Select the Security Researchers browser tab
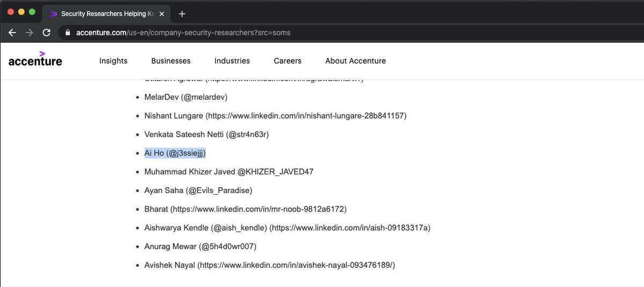 (107, 13)
